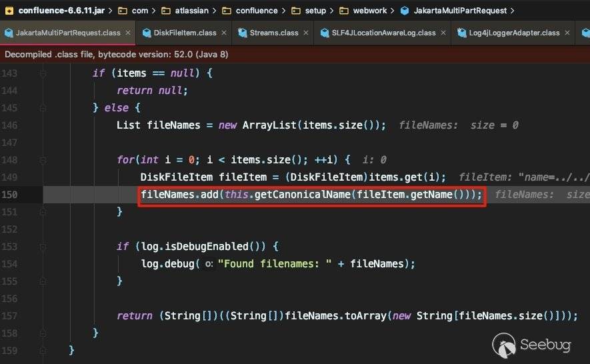The image size is (590, 364).
Task: Collapse the if block at line 143
Action: coord(43,73)
